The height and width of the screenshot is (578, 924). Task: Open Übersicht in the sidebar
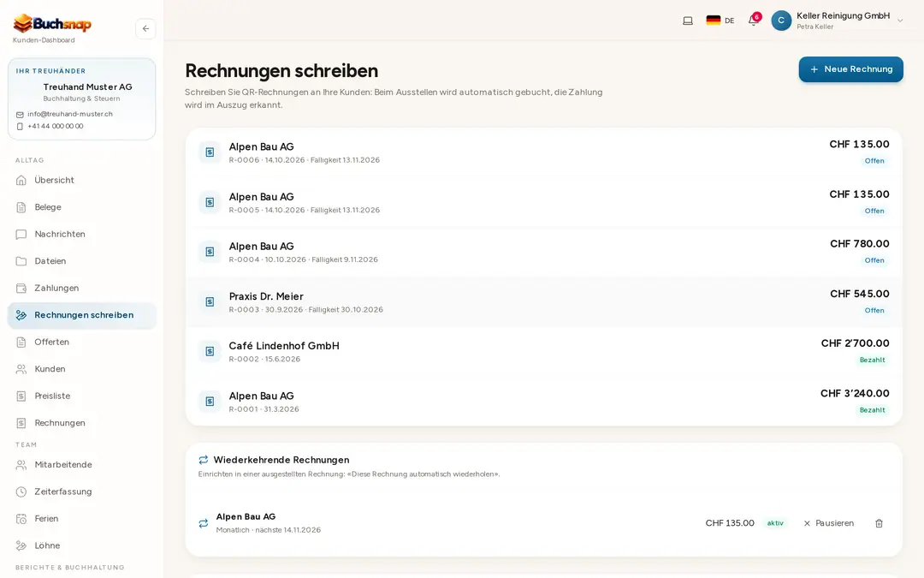pyautogui.click(x=82, y=180)
